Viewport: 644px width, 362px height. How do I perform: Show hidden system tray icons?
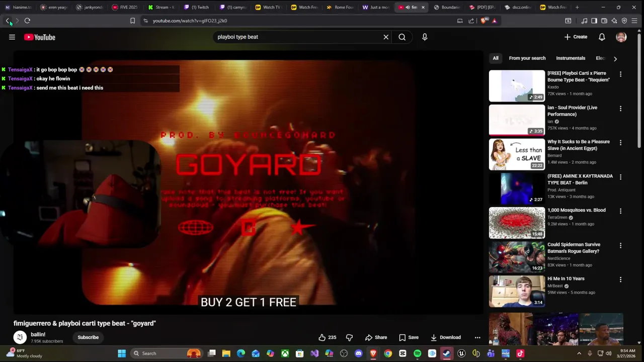(x=579, y=353)
